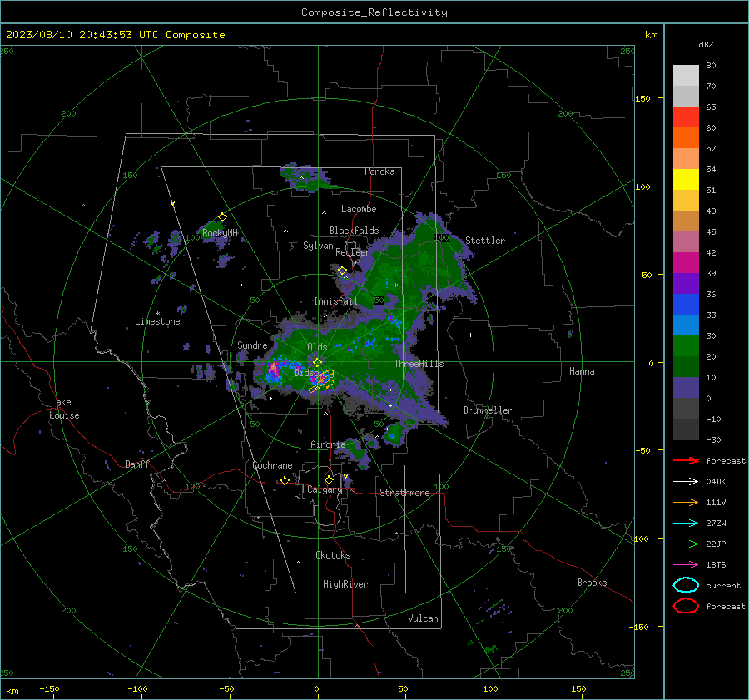
Task: Select the yellow diamond marker beside Cochrane
Action: tap(285, 480)
